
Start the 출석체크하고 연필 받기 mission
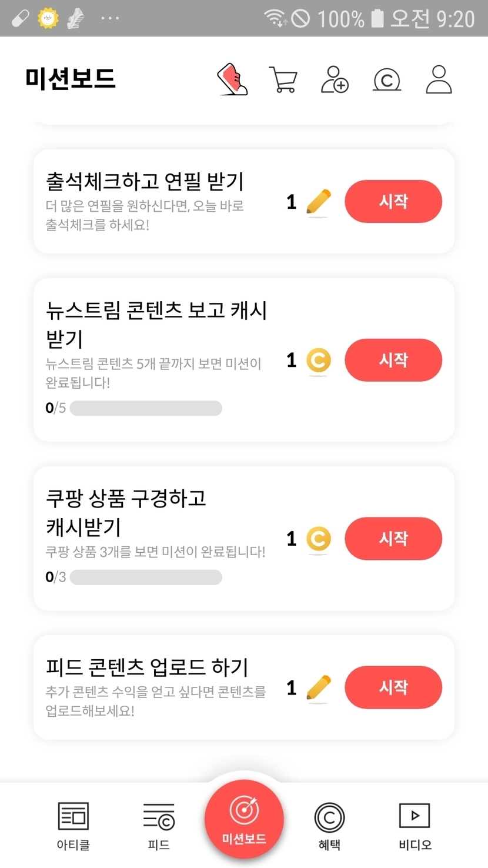(x=393, y=202)
